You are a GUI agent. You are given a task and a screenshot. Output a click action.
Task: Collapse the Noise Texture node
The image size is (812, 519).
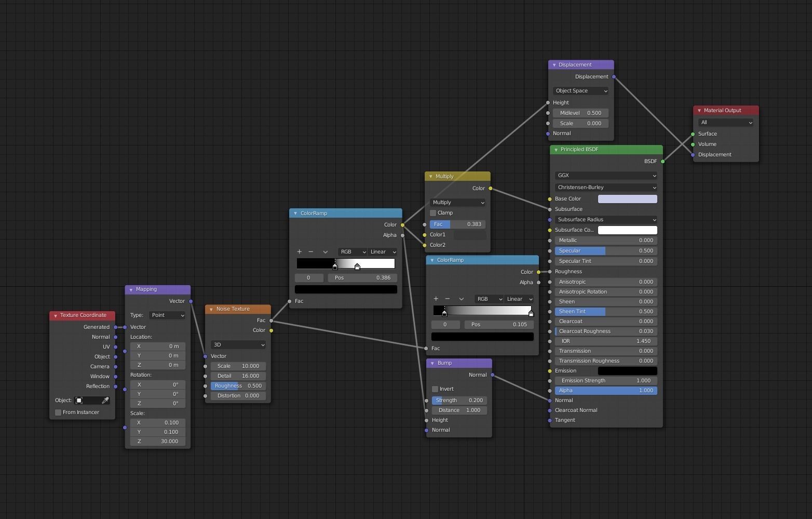211,309
